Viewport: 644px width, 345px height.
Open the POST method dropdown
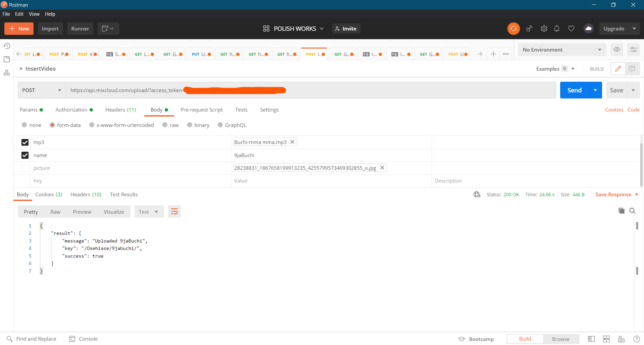coord(42,90)
